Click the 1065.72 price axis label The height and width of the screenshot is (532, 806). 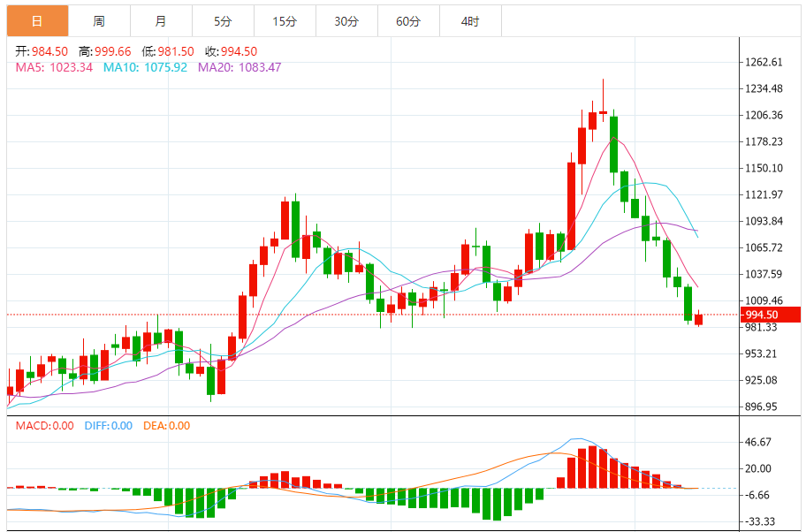764,247
